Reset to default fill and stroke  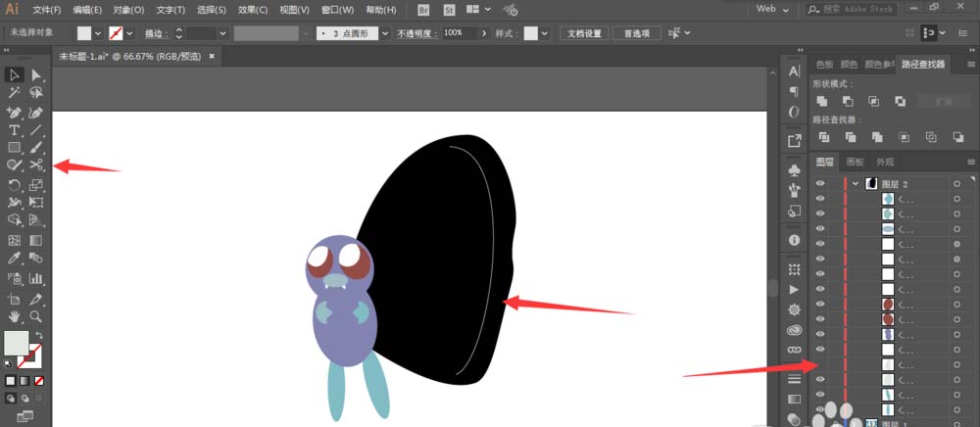click(8, 363)
